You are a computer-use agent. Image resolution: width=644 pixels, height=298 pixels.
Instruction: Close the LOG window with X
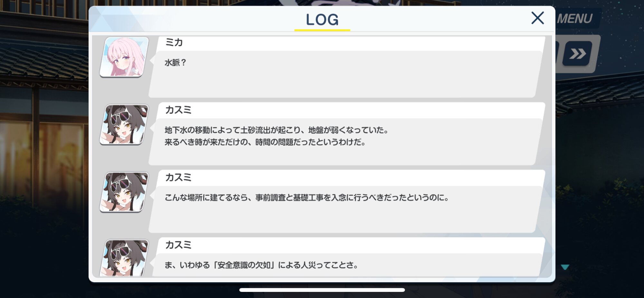click(537, 18)
